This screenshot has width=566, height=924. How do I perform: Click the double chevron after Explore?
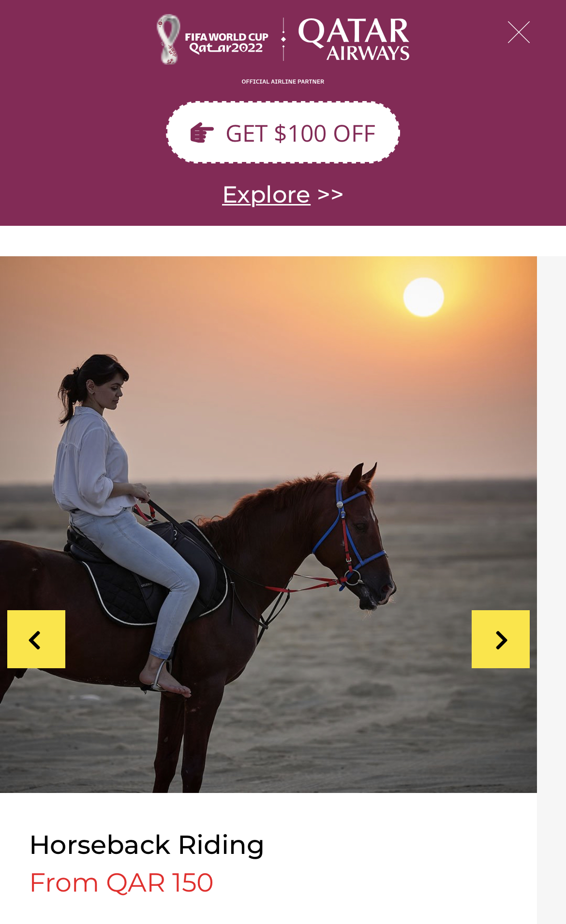click(x=330, y=194)
